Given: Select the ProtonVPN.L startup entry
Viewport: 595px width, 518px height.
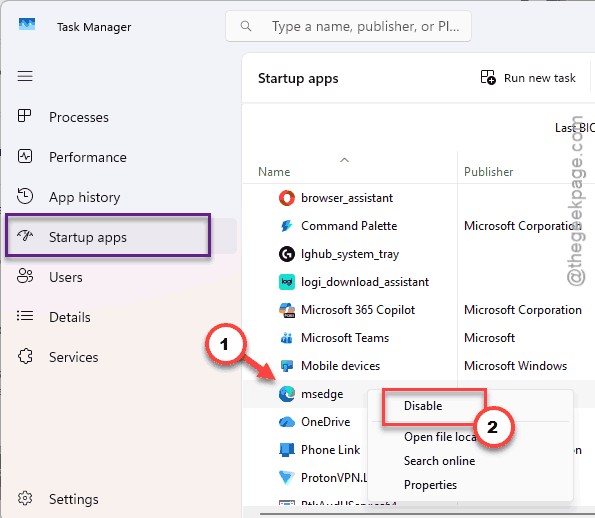Looking at the screenshot, I should 334,478.
